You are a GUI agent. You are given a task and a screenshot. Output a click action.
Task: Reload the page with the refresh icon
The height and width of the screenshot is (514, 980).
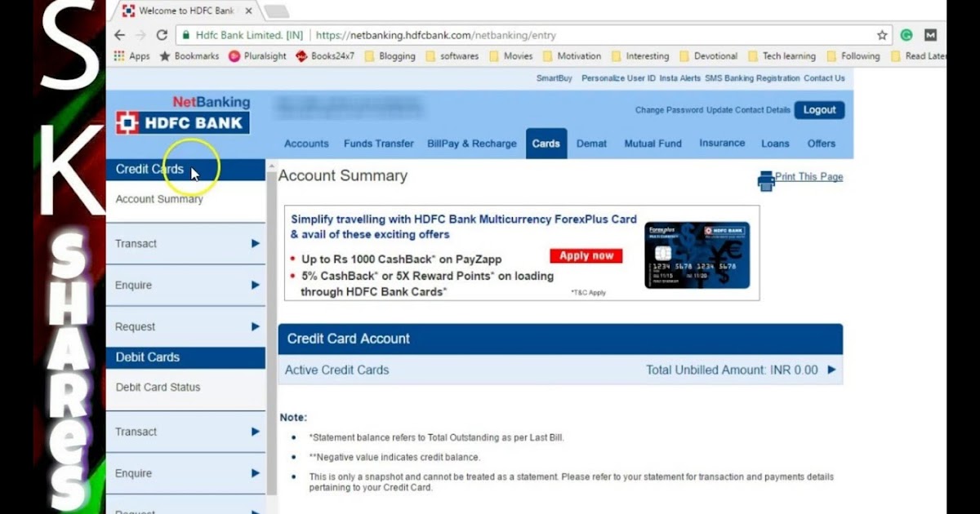pos(162,35)
